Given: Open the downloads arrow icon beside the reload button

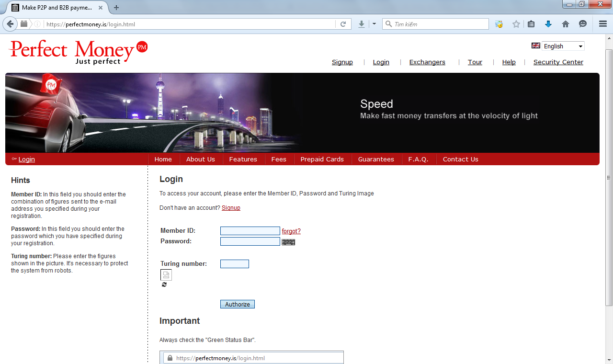Looking at the screenshot, I should pos(362,24).
